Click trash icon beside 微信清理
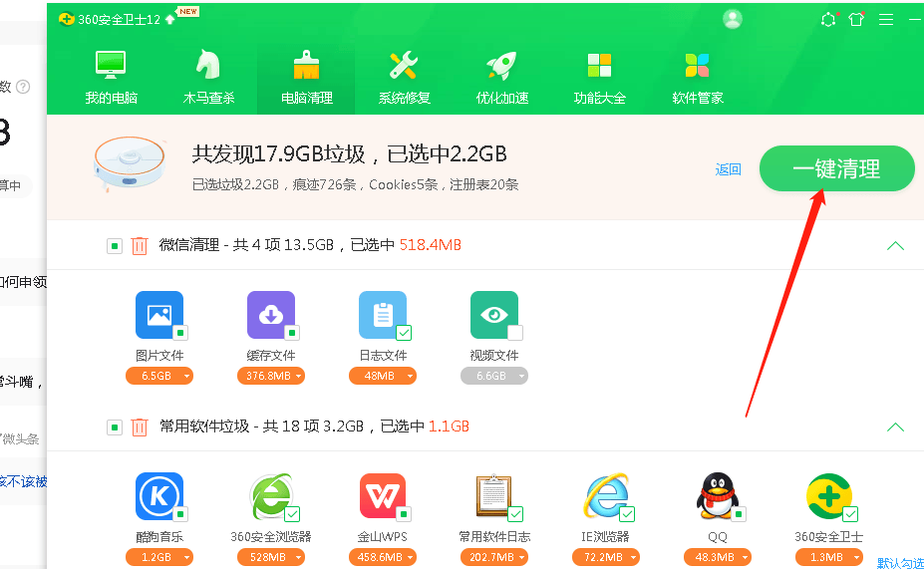 141,245
